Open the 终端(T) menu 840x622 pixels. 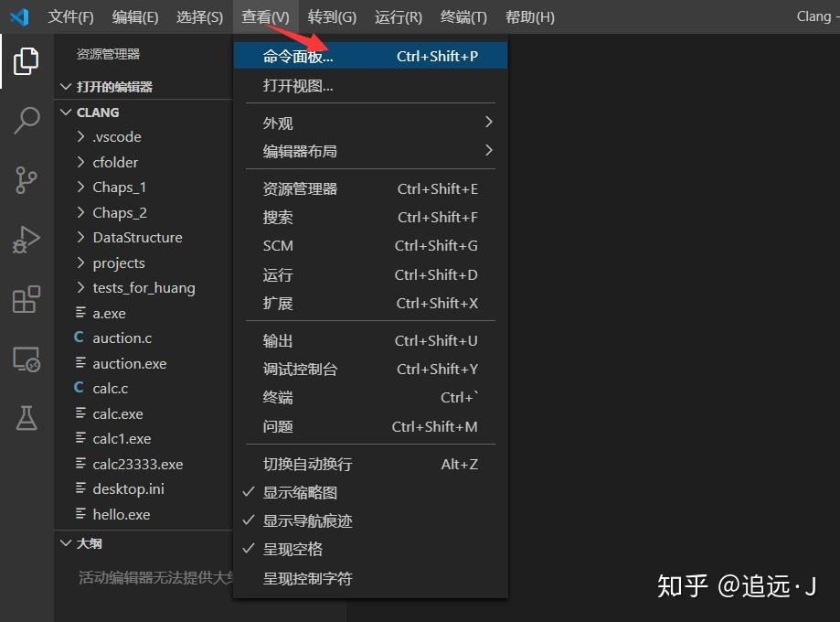tap(463, 16)
